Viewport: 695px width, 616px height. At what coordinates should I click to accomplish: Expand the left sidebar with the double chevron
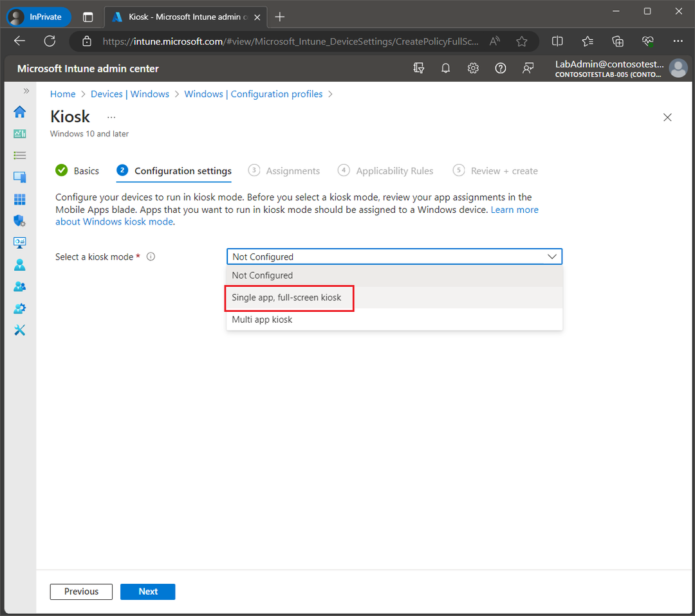[x=26, y=91]
